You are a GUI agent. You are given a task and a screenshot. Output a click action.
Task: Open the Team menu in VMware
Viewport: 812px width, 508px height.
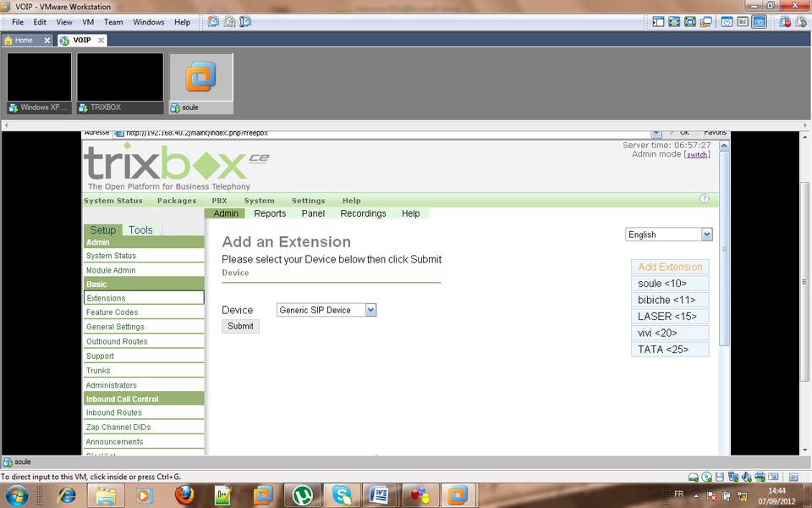click(112, 22)
